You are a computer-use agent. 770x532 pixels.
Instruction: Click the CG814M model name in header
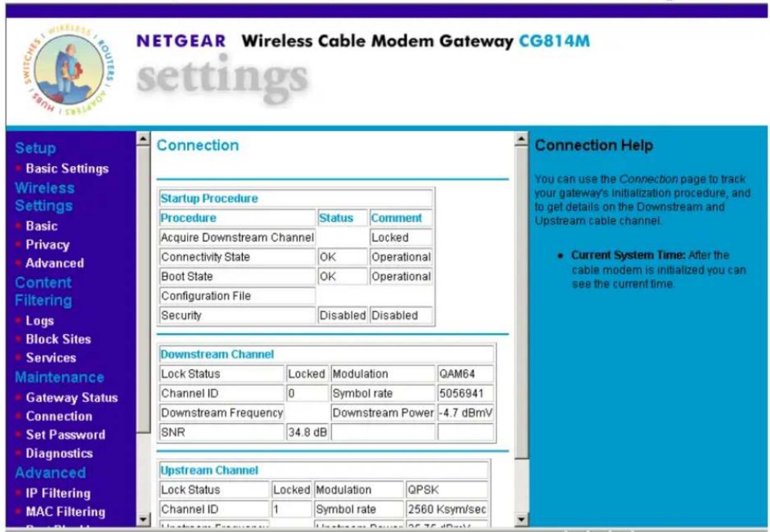[x=554, y=42]
